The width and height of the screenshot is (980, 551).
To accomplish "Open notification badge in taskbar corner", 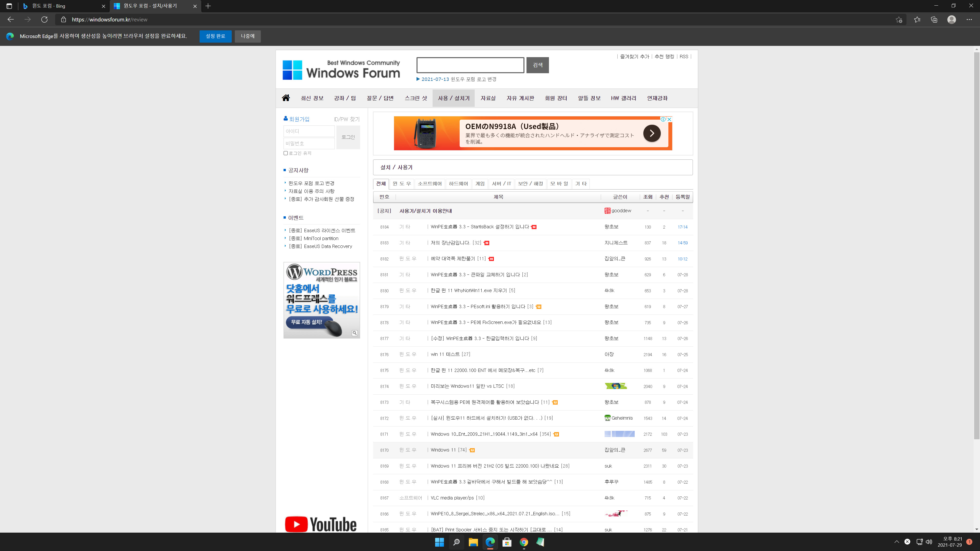I will [x=969, y=542].
